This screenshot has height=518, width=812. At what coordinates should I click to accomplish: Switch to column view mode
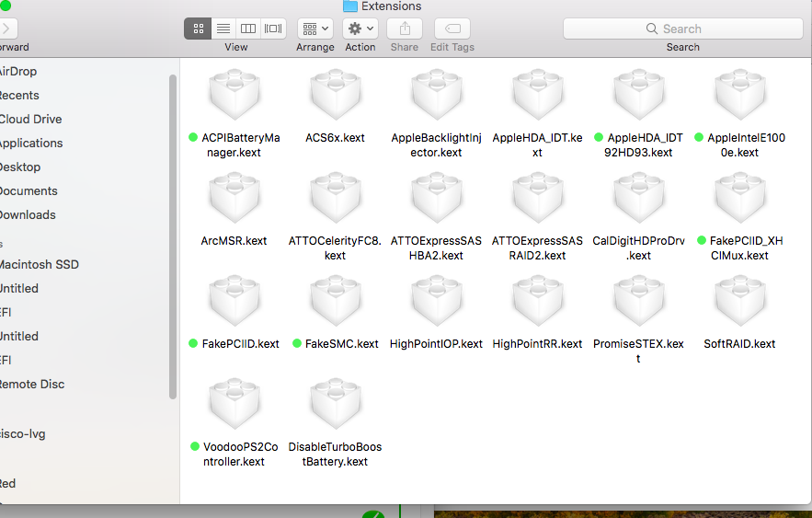click(x=247, y=29)
